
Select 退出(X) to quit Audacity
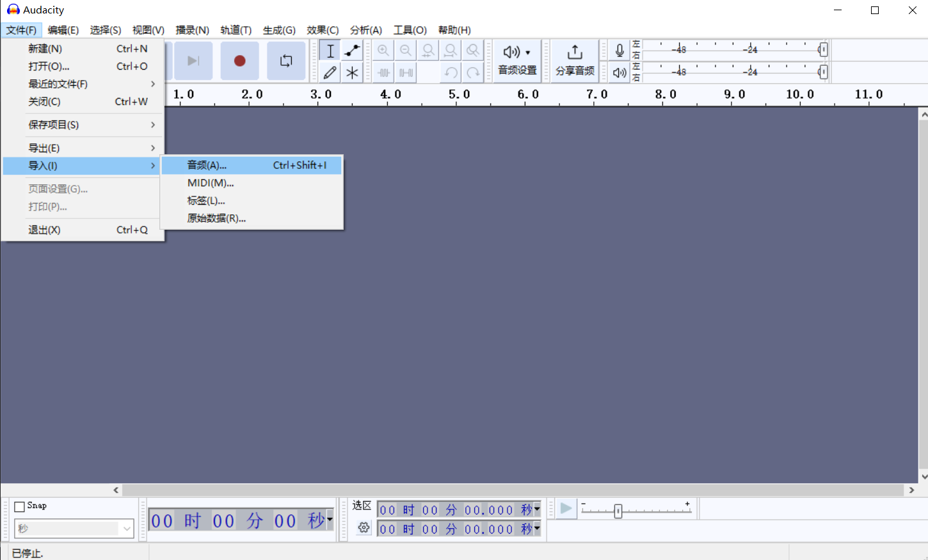[x=83, y=230]
